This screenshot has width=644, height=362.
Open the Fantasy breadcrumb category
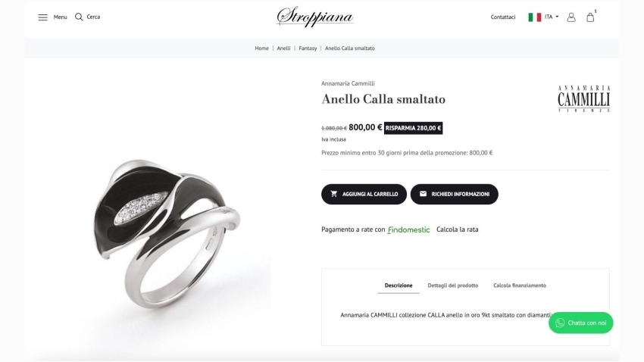pos(308,48)
